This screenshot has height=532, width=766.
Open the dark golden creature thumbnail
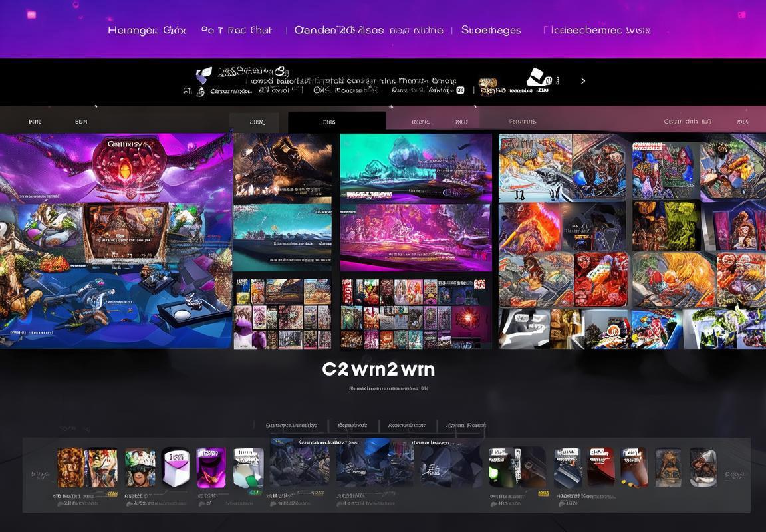point(283,168)
